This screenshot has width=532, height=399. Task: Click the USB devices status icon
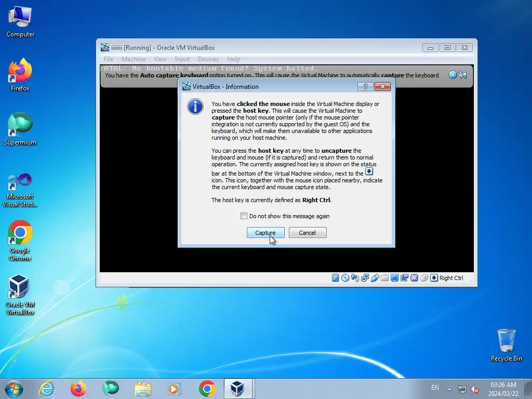click(375, 278)
